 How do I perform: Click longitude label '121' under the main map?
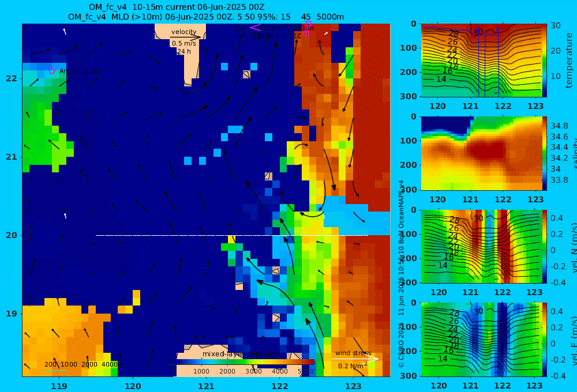click(206, 386)
